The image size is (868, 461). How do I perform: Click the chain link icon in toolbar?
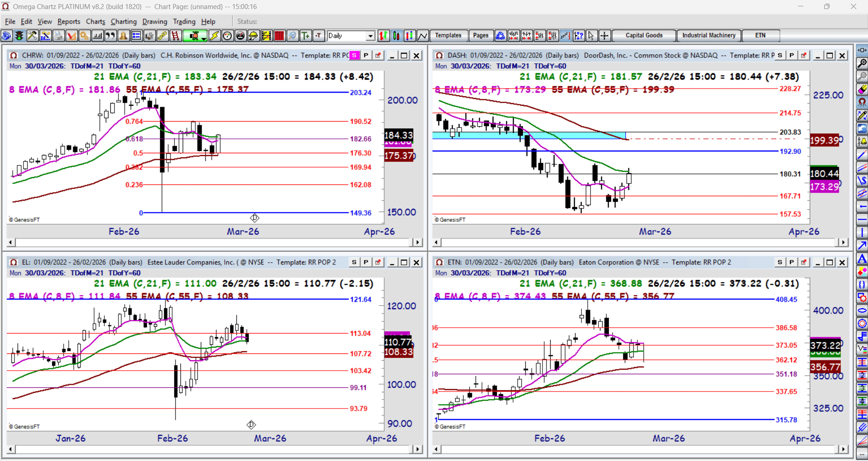pyautogui.click(x=162, y=36)
